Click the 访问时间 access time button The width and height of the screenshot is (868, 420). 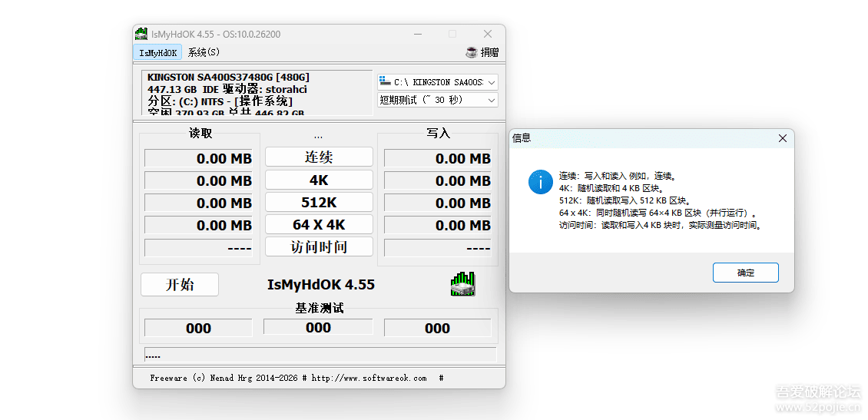click(319, 246)
